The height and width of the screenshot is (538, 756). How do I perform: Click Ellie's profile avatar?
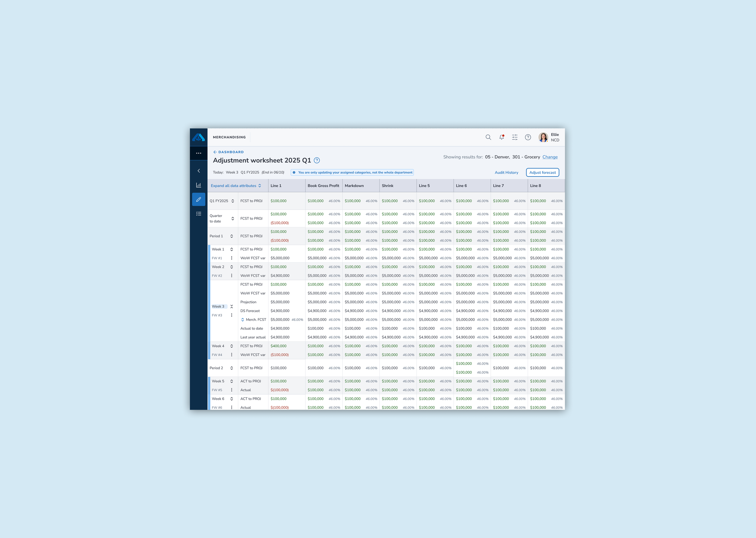tap(543, 137)
